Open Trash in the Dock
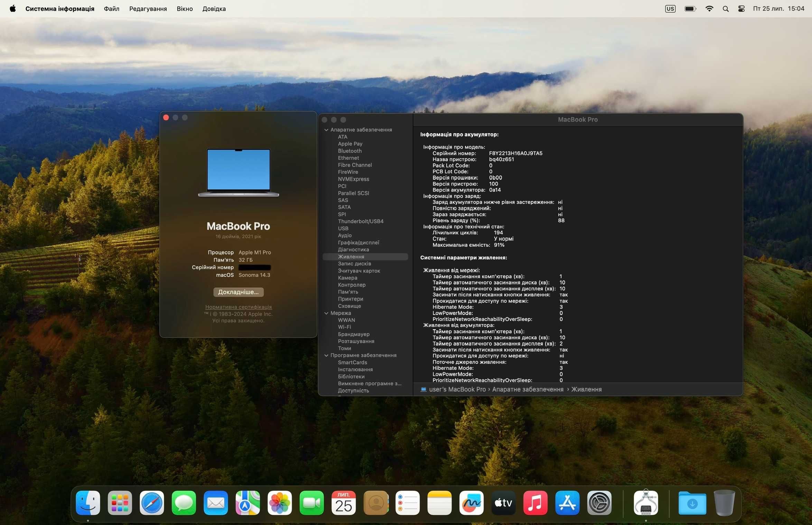Viewport: 812px width, 525px height. click(x=725, y=503)
